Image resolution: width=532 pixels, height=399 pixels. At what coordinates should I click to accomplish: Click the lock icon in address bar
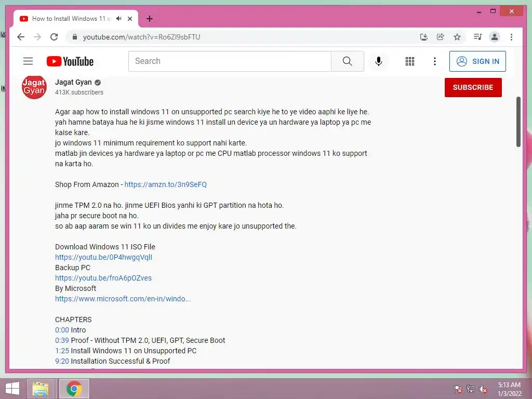tap(75, 37)
